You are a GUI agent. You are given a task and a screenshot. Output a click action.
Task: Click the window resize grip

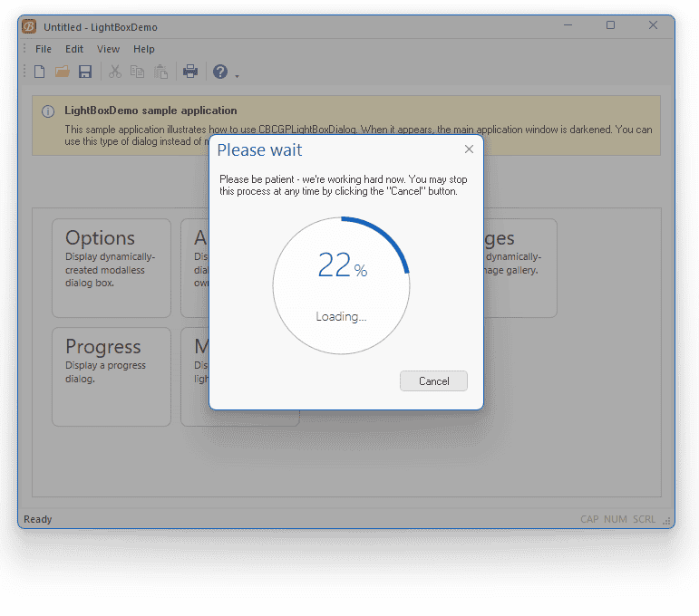click(666, 521)
